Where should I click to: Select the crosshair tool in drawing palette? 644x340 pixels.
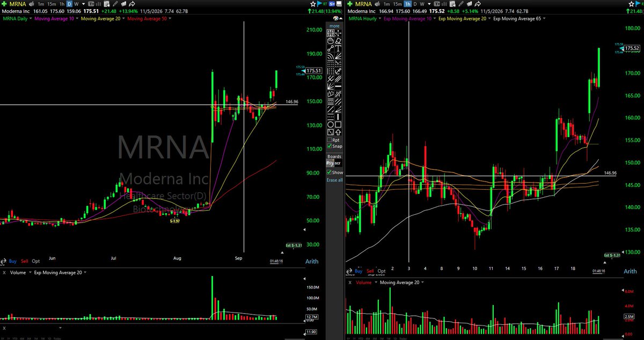point(339,33)
